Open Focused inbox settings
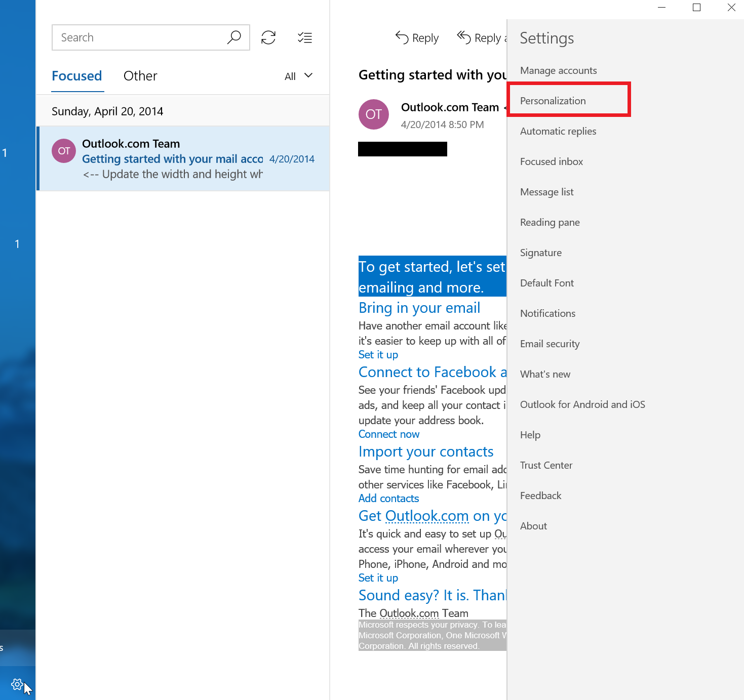This screenshot has height=700, width=744. [x=552, y=161]
